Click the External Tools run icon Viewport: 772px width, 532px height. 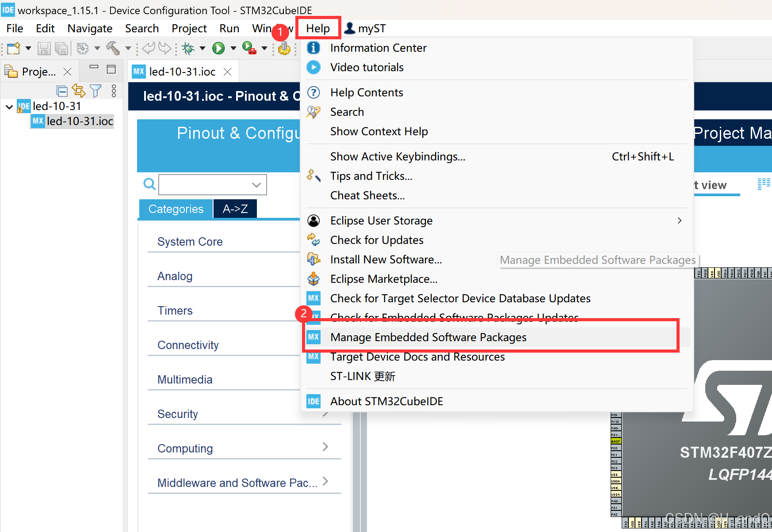(x=249, y=48)
